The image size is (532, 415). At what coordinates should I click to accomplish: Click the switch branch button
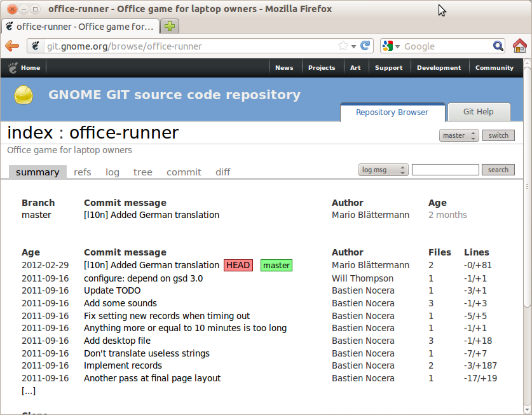pos(498,135)
